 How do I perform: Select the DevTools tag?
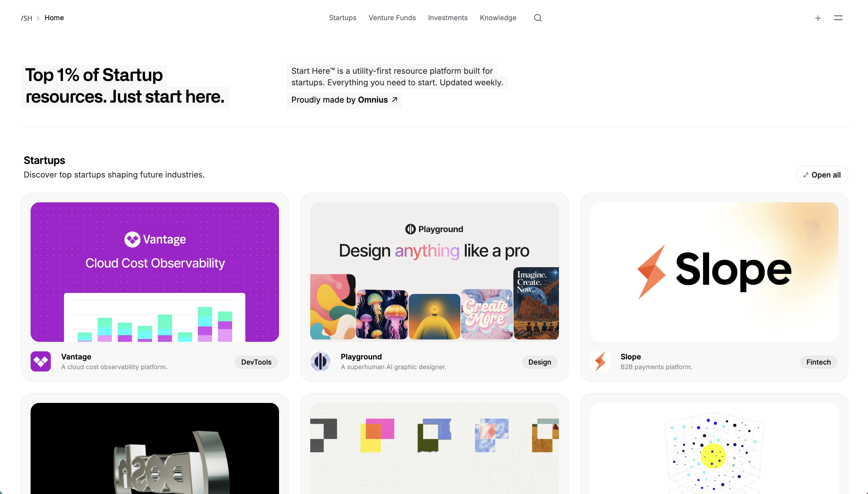point(256,362)
